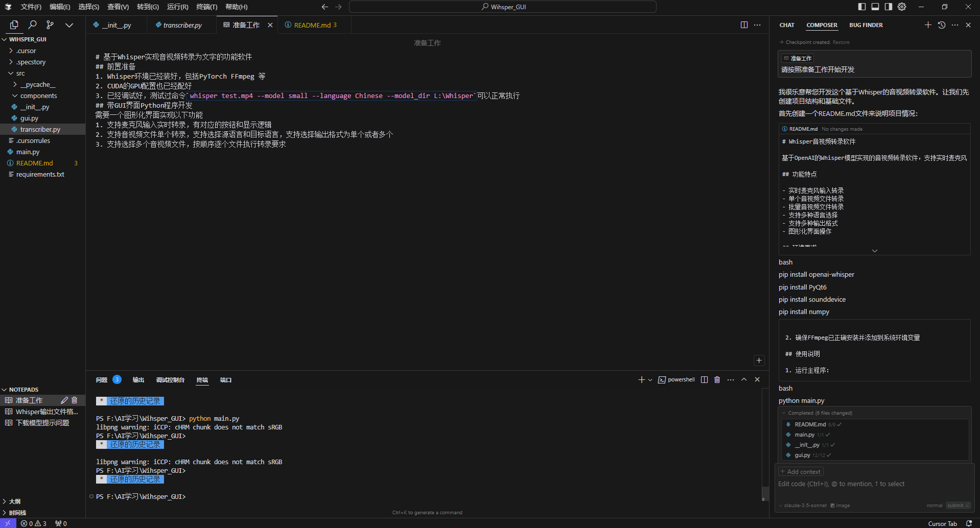Screen dimensions: 980x528
Task: Create a new terminal with plus icon
Action: 641,379
